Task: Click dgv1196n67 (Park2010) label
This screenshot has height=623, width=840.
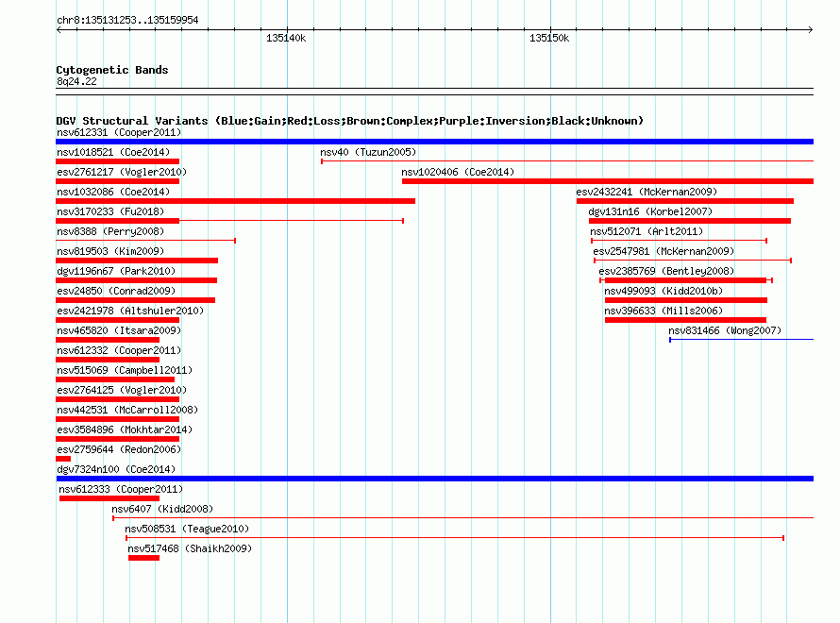Action: [x=116, y=271]
